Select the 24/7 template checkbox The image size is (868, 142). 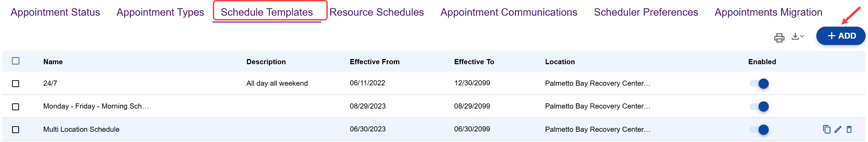coord(16,84)
